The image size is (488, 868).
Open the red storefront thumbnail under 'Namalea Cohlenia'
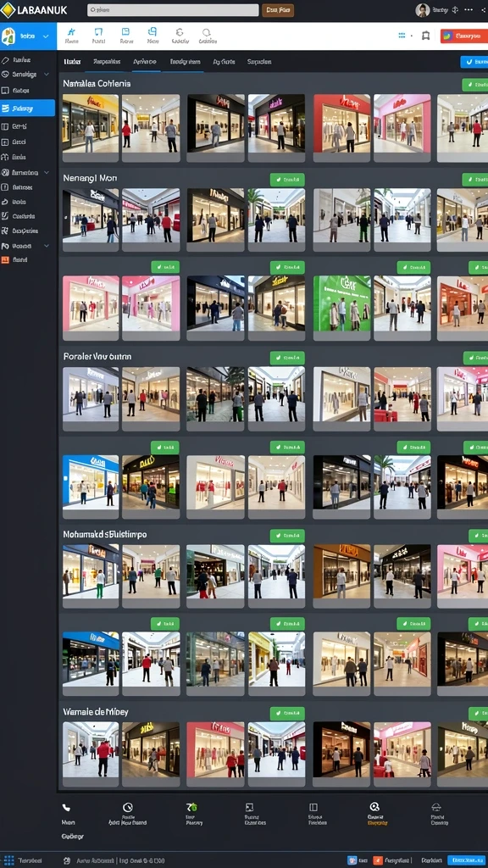[x=342, y=128]
